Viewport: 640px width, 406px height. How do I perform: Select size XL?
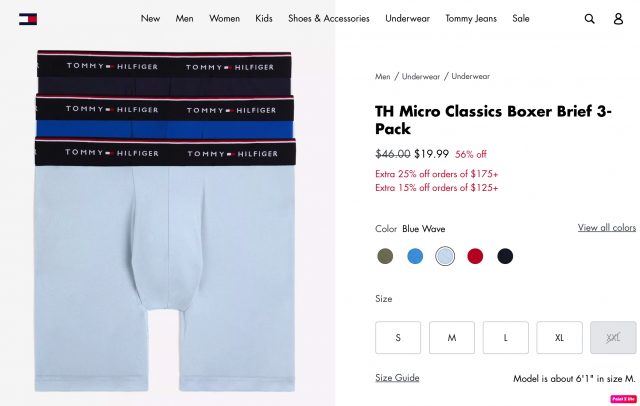(559, 337)
